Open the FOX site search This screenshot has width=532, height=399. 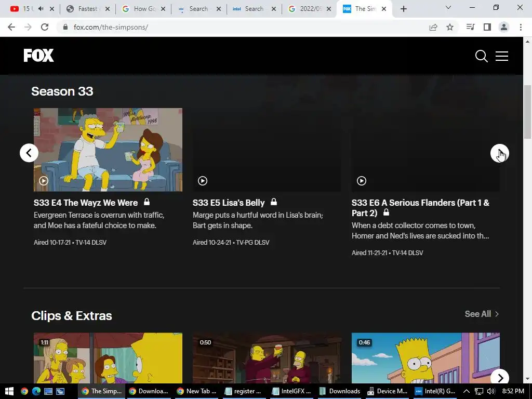[481, 56]
